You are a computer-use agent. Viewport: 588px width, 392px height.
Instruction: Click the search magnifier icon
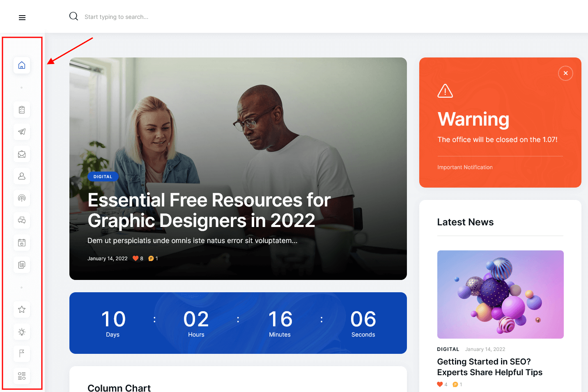click(73, 16)
